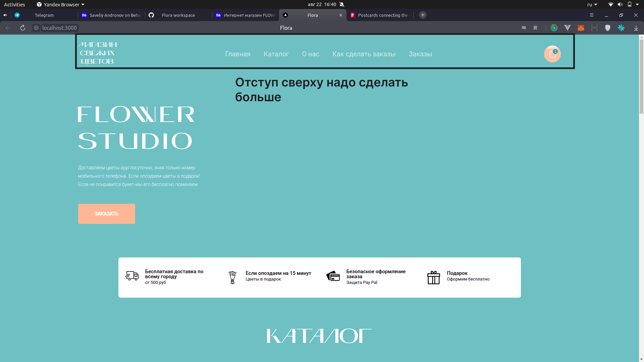
Task: Click the bookmark icon in address bar
Action: click(x=535, y=28)
